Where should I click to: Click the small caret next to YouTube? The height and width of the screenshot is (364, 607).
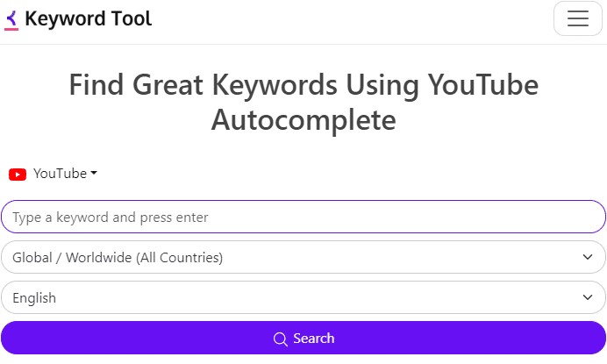[x=94, y=174]
